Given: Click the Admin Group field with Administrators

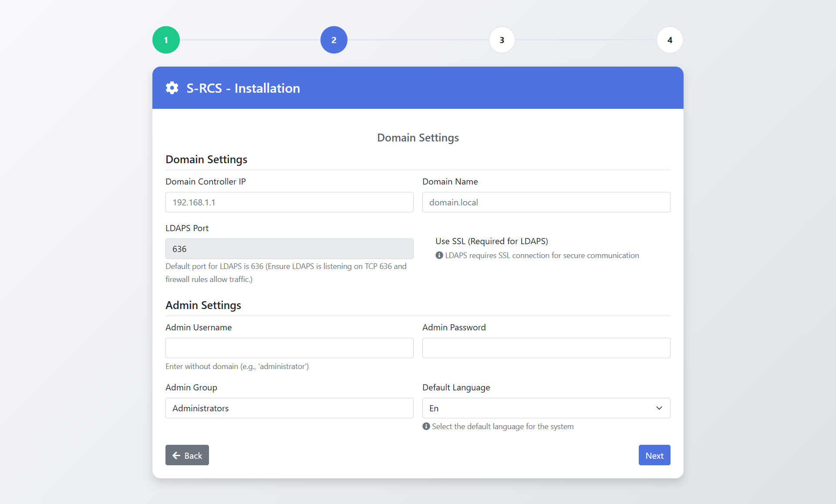Looking at the screenshot, I should 289,408.
